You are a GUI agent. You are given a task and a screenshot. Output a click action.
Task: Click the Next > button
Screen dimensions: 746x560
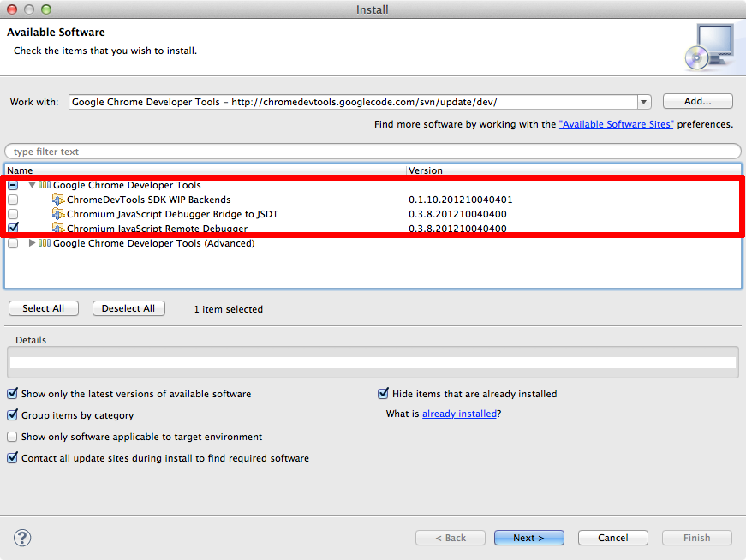click(529, 538)
